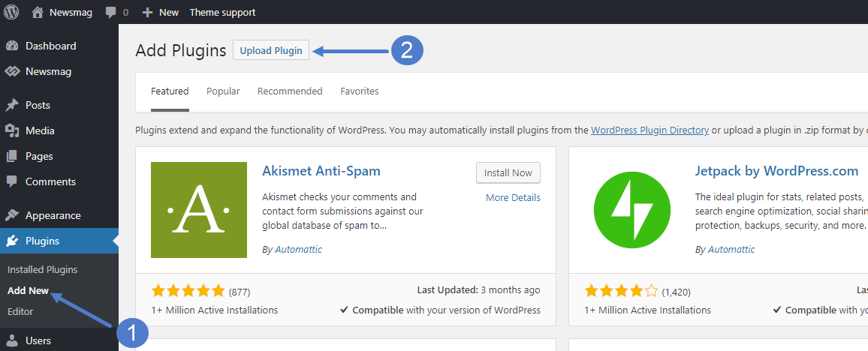Select the Plugins menu item
The image size is (868, 351).
pyautogui.click(x=59, y=241)
